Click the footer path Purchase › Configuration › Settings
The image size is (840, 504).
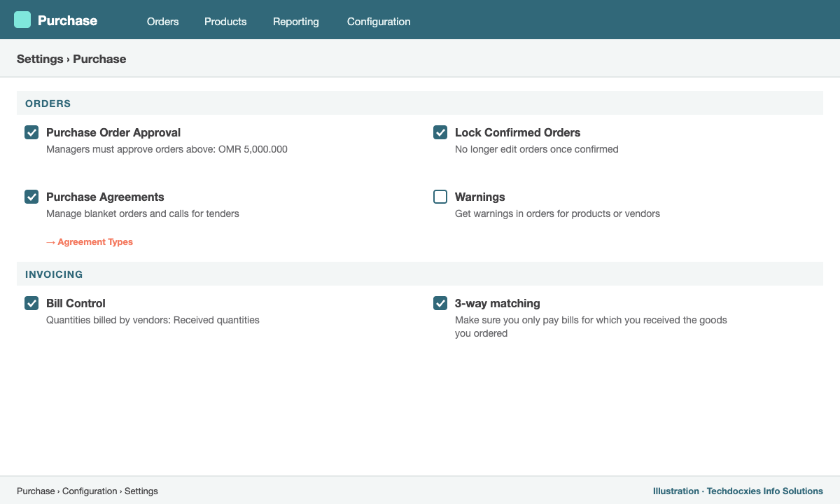87,491
